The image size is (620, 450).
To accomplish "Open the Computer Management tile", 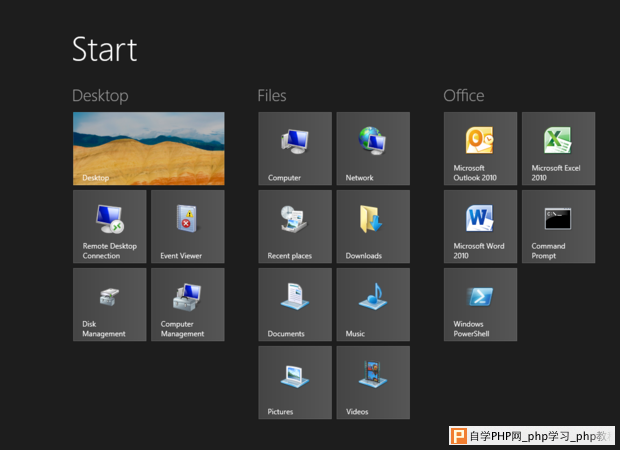I will (188, 304).
